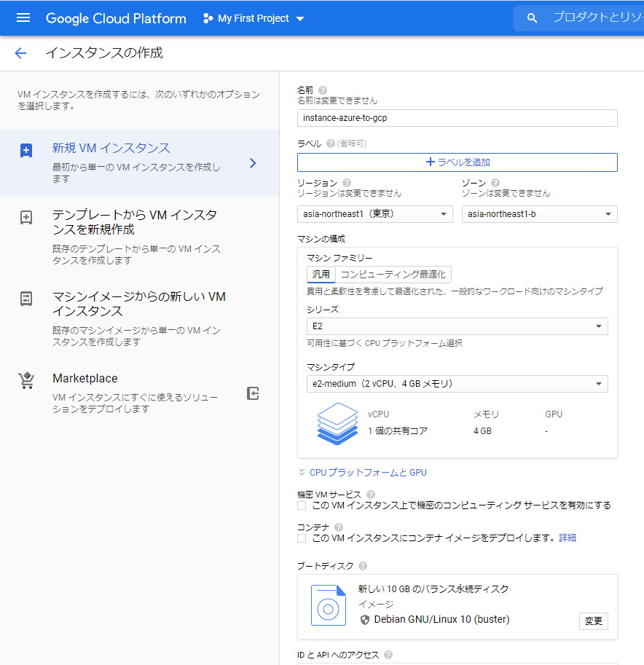
Task: Open help icon next to ラベル
Action: pos(331,143)
